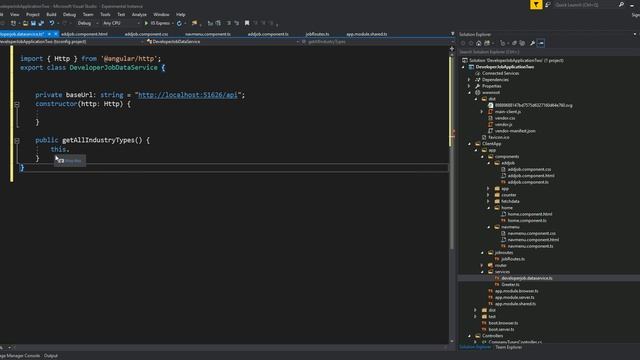Collapse the getAllIndustryTypes method outline box
Image resolution: width=640 pixels, height=360 pixels.
17,140
